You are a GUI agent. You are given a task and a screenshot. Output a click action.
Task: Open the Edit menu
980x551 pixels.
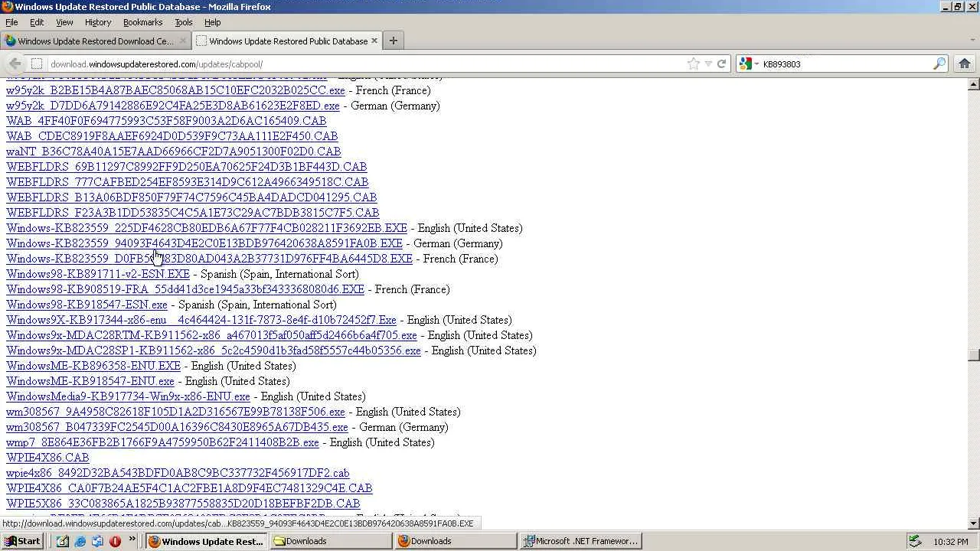[37, 22]
